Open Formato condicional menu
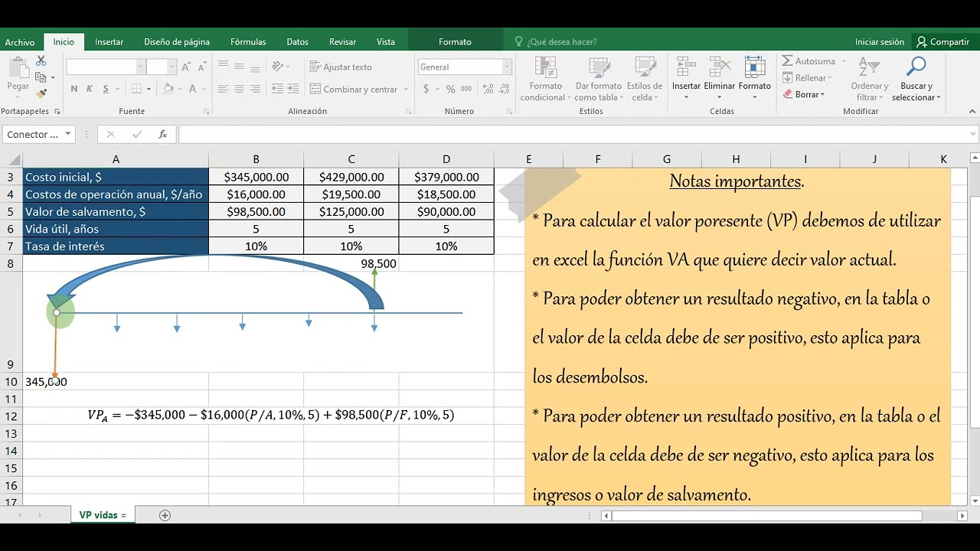Screen dimensions: 980x551 pyautogui.click(x=546, y=79)
